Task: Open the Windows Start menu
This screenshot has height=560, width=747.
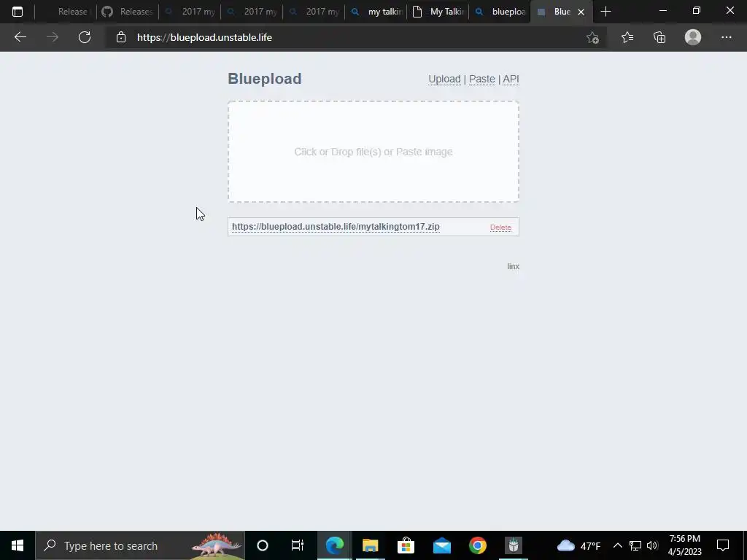Action: pos(18,545)
